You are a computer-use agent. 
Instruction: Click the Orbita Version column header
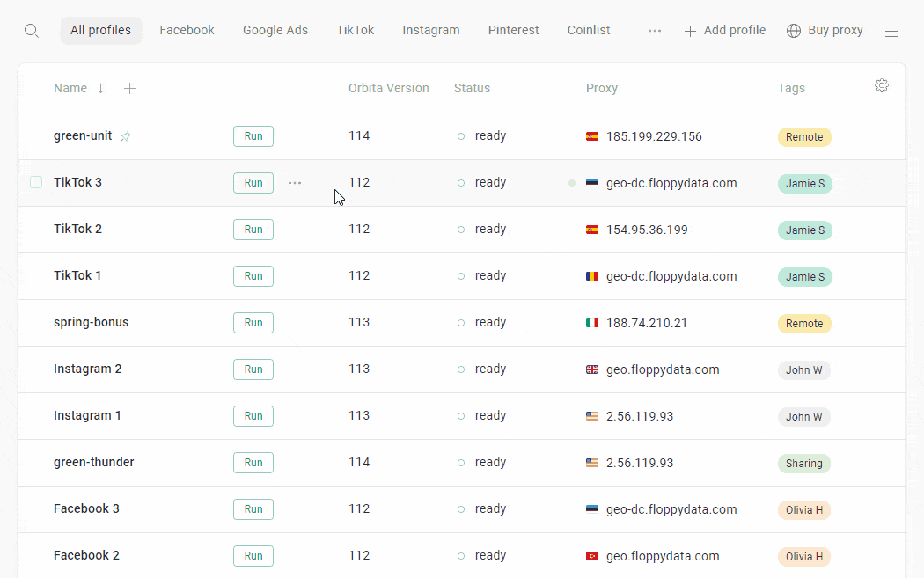[388, 88]
